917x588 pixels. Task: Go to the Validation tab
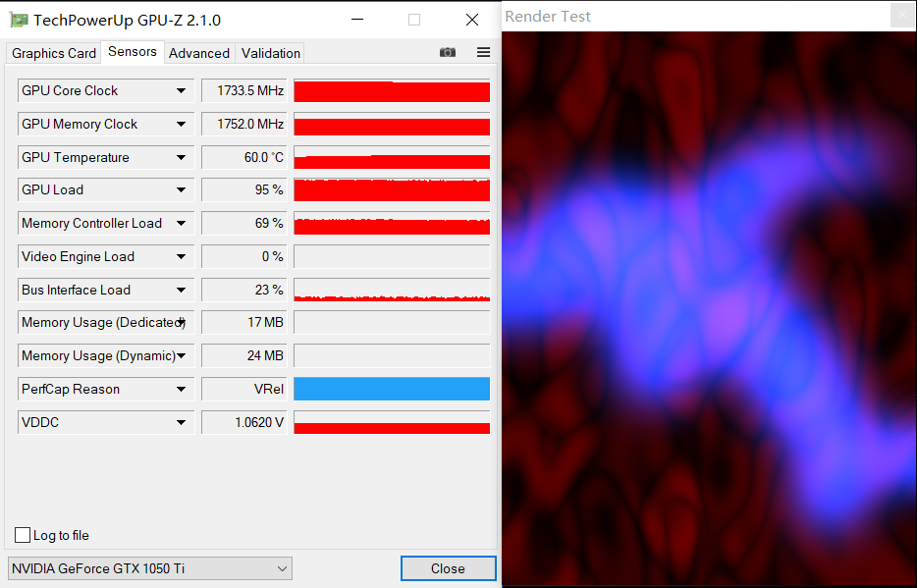coord(271,53)
